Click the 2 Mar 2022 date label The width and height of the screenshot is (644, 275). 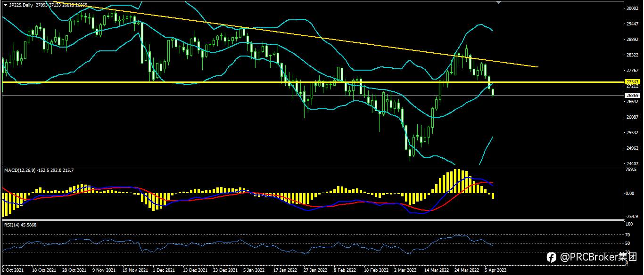(405, 271)
